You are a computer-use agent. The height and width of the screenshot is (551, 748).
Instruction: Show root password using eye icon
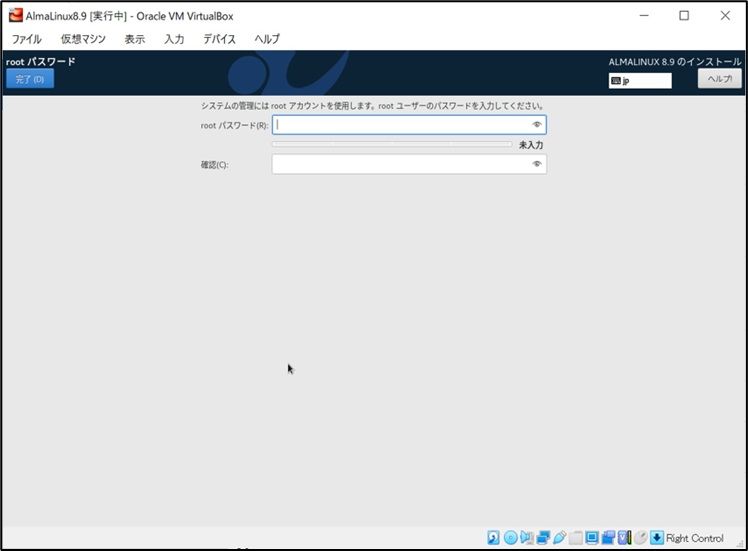point(537,125)
